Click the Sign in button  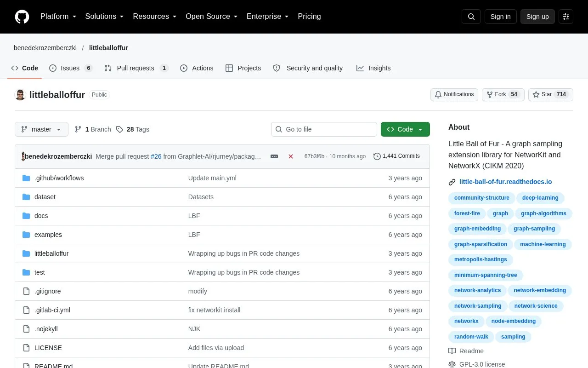click(x=500, y=17)
